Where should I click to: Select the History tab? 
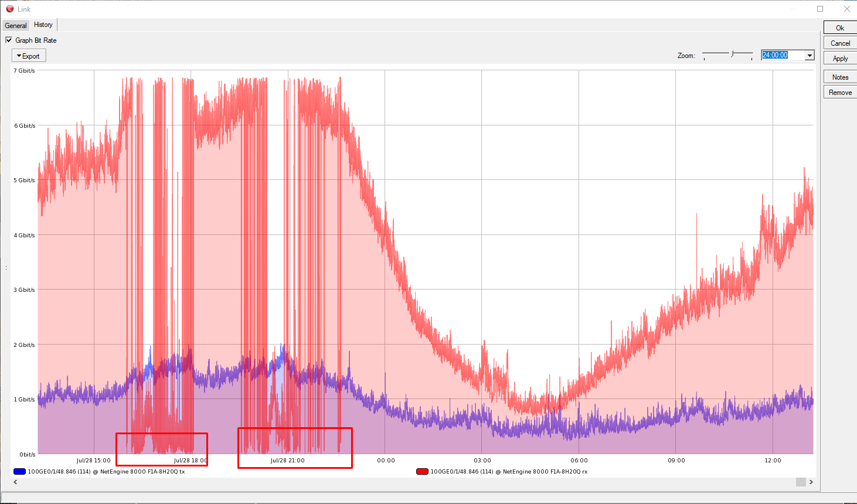(43, 25)
